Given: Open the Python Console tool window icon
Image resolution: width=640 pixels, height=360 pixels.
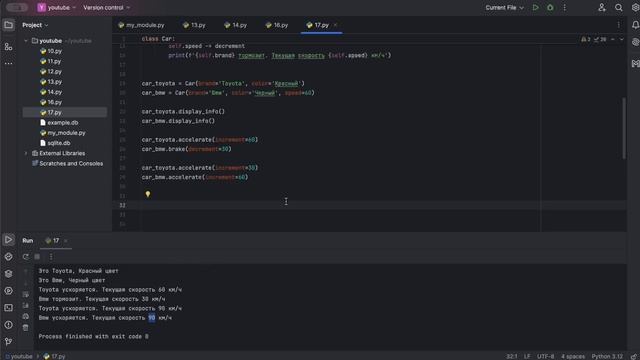Looking at the screenshot, I should pyautogui.click(x=8, y=257).
